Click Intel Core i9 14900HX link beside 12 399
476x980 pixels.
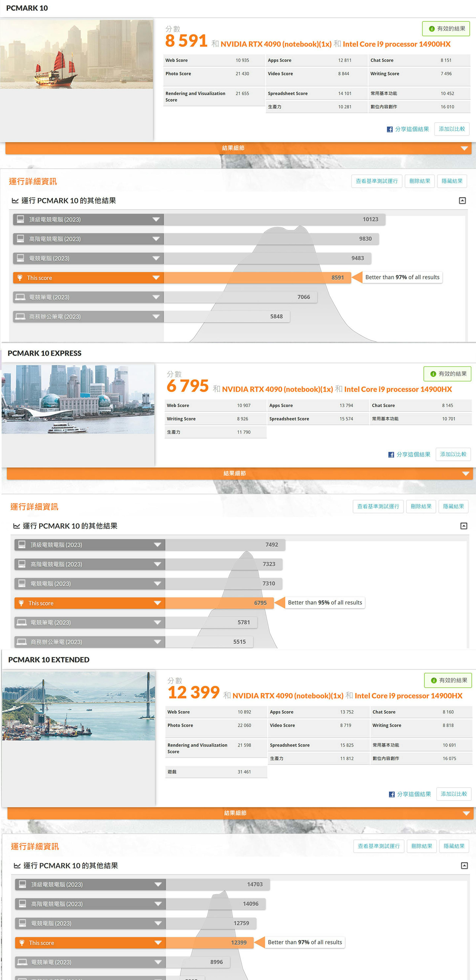tap(408, 696)
